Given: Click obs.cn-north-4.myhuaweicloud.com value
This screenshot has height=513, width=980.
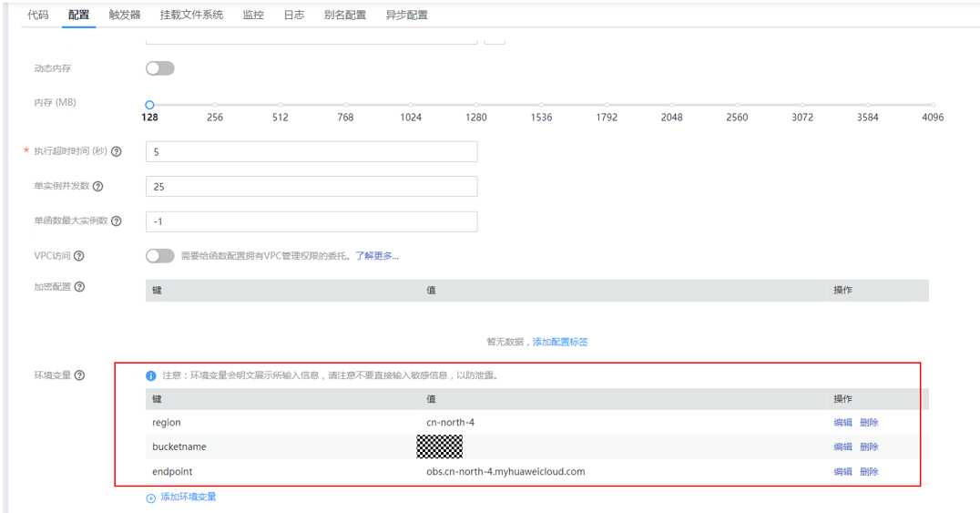Looking at the screenshot, I should 505,472.
